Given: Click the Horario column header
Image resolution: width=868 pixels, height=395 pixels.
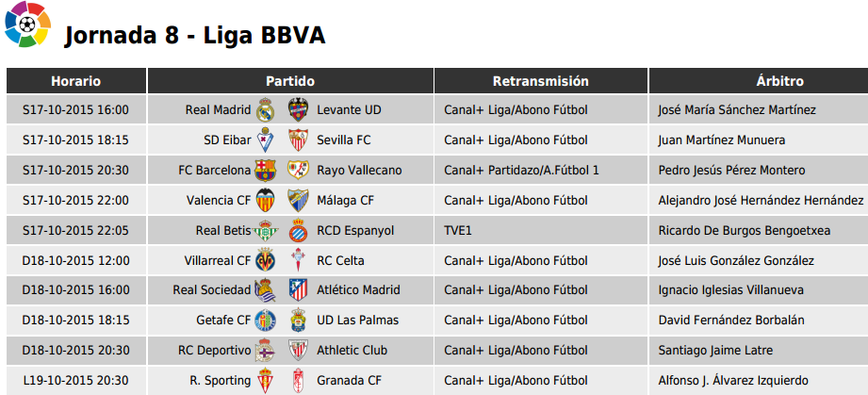Looking at the screenshot, I should pos(76,81).
